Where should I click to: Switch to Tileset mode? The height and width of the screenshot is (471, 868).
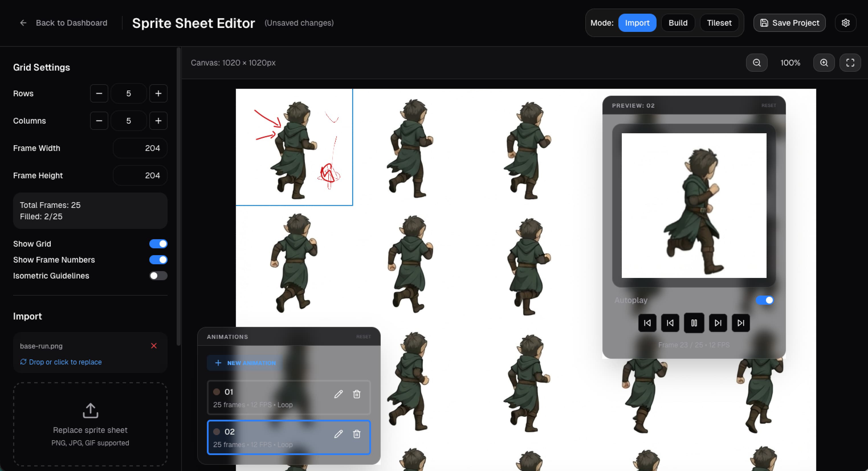coord(719,22)
